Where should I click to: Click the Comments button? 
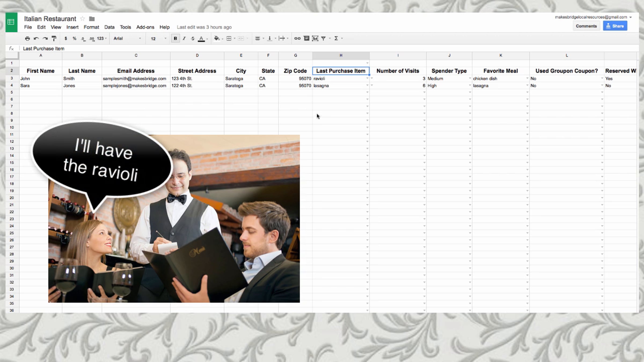coord(586,26)
